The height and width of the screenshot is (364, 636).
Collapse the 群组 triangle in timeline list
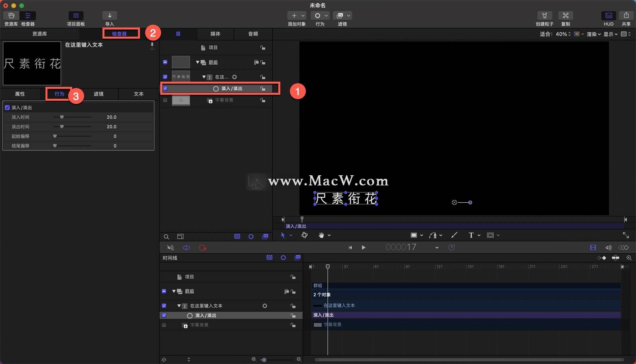click(x=174, y=291)
